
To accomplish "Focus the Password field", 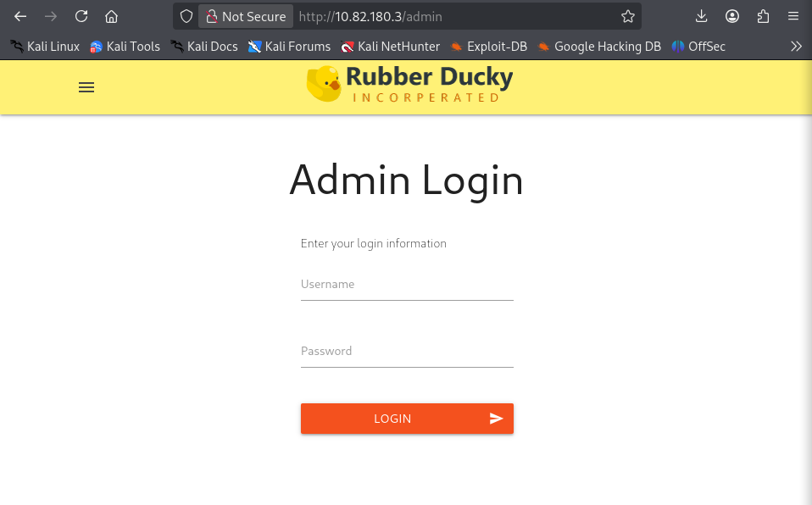I will point(407,352).
